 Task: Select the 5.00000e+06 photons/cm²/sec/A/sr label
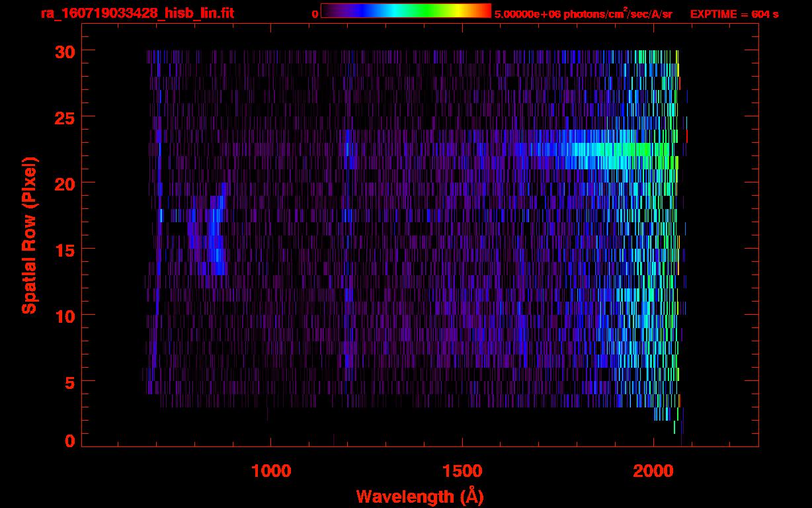point(583,13)
